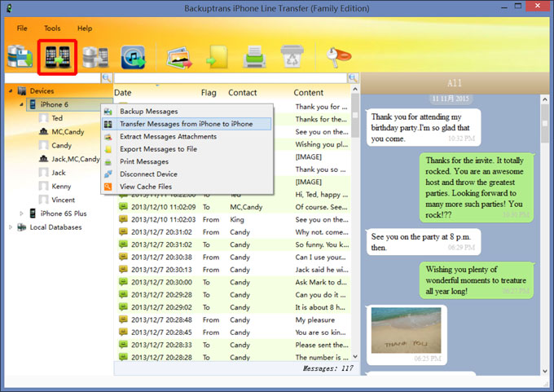Click the printer toolbar icon
The height and width of the screenshot is (392, 554).
[254, 56]
